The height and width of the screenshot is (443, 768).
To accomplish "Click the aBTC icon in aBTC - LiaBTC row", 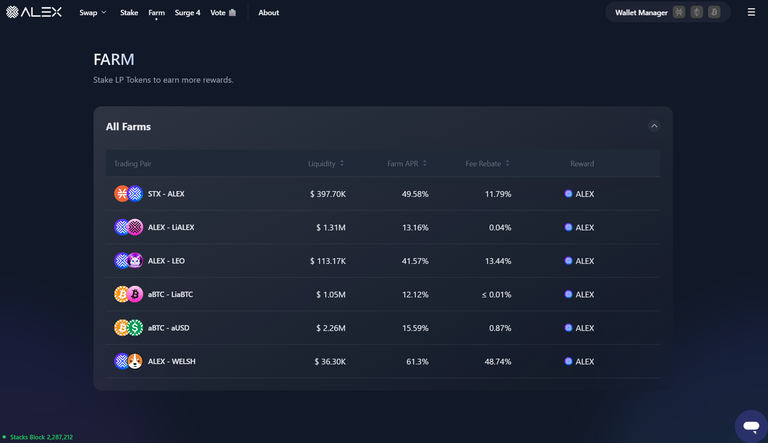I will point(121,294).
